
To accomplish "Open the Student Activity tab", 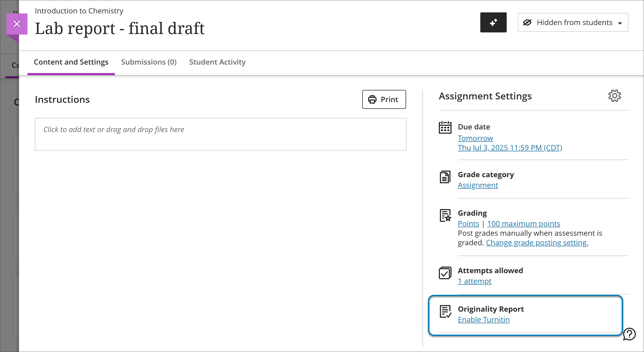I will pyautogui.click(x=217, y=62).
